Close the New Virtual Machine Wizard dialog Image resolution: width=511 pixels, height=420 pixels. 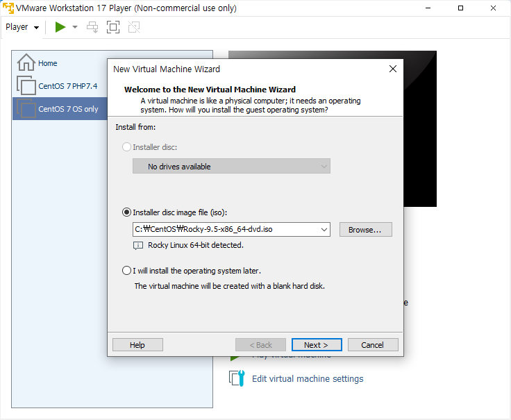pyautogui.click(x=393, y=69)
